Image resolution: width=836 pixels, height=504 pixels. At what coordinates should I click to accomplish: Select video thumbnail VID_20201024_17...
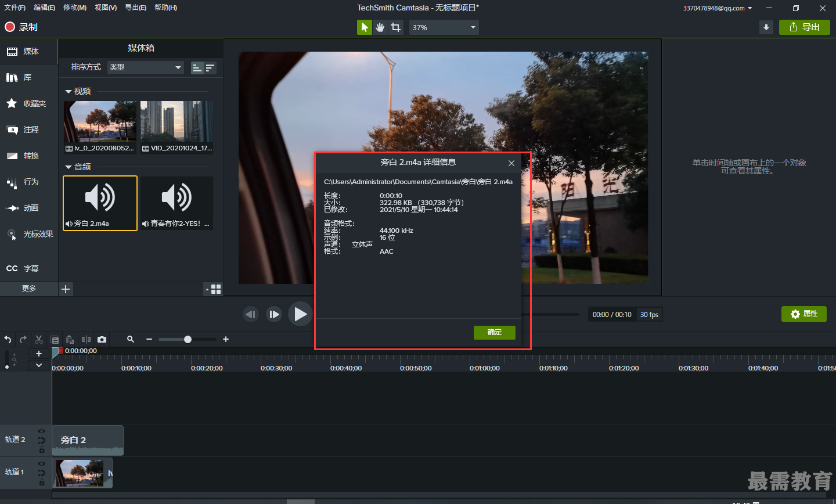click(176, 127)
